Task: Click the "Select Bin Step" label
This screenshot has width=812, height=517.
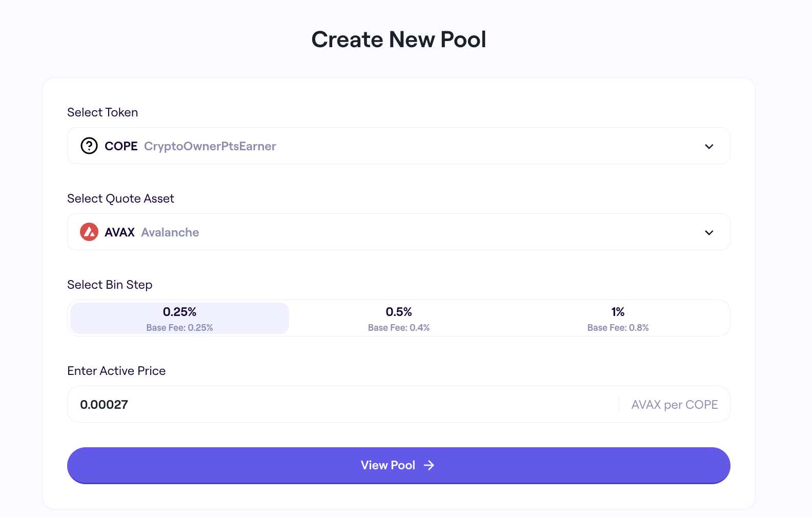Action: coord(110,285)
